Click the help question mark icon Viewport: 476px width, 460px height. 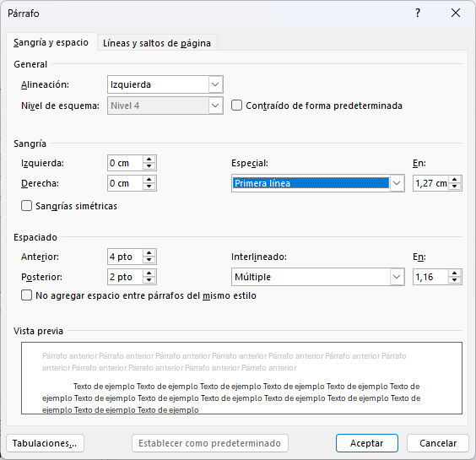[418, 13]
